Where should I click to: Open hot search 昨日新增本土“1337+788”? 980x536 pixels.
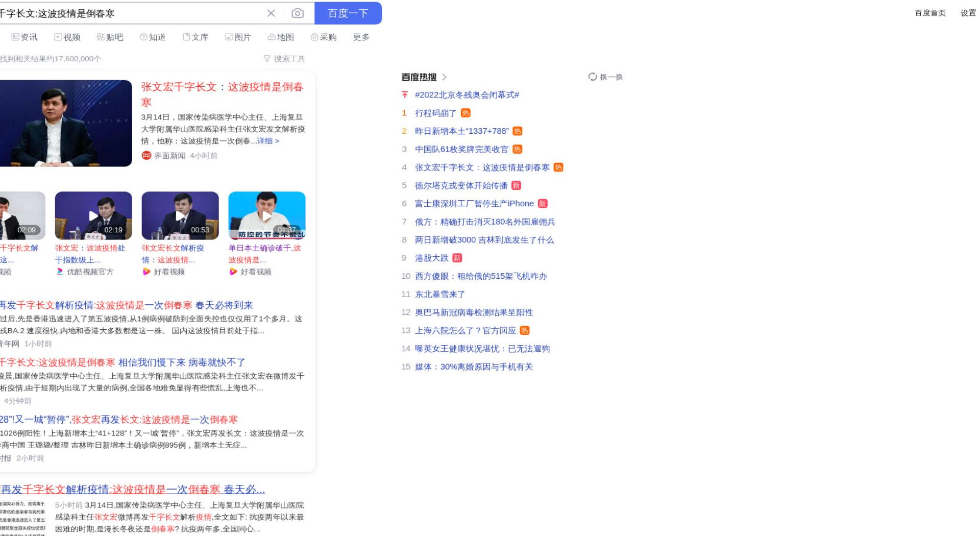coord(462,131)
